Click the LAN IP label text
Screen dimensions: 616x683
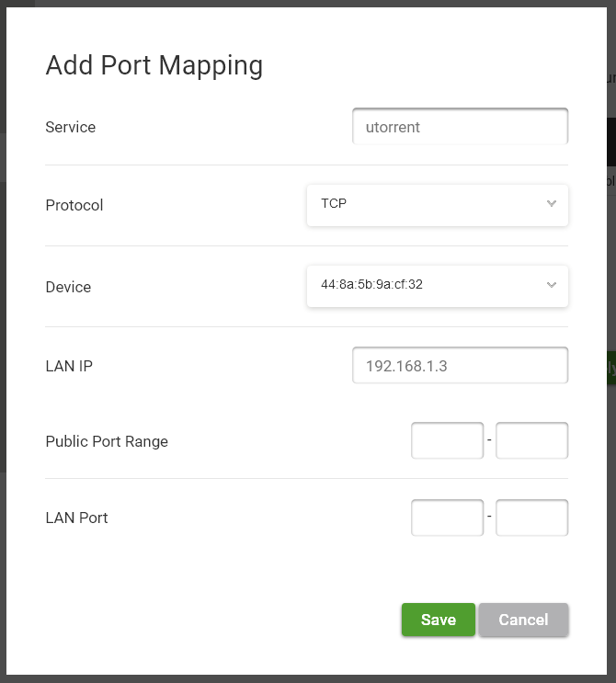tap(69, 366)
